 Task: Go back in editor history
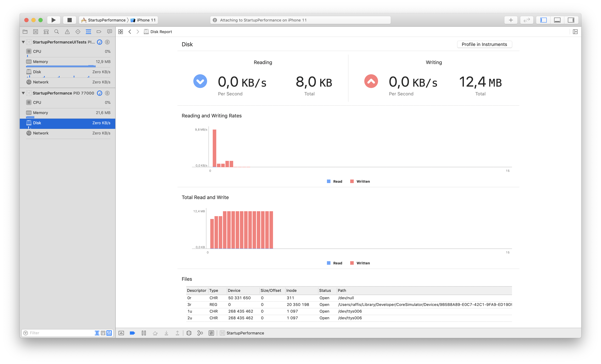130,32
